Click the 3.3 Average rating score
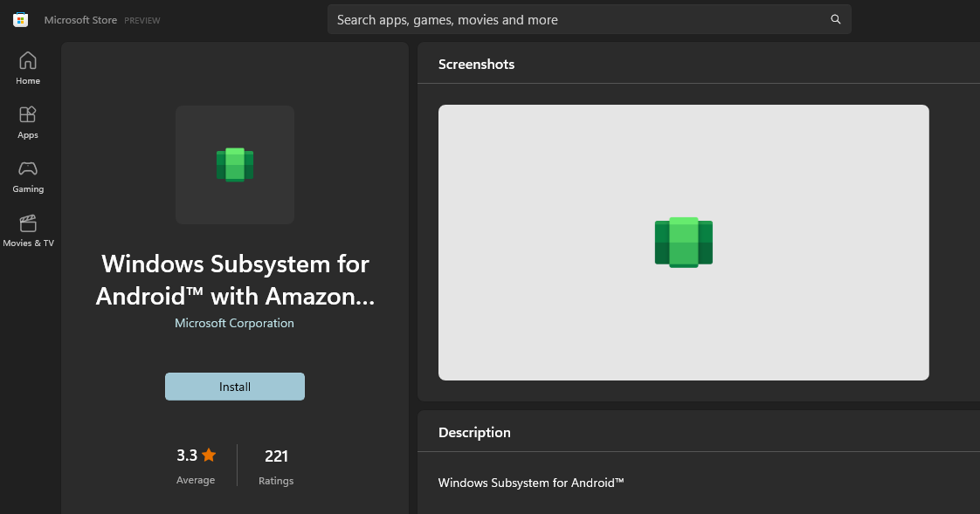This screenshot has width=980, height=514. [187, 456]
